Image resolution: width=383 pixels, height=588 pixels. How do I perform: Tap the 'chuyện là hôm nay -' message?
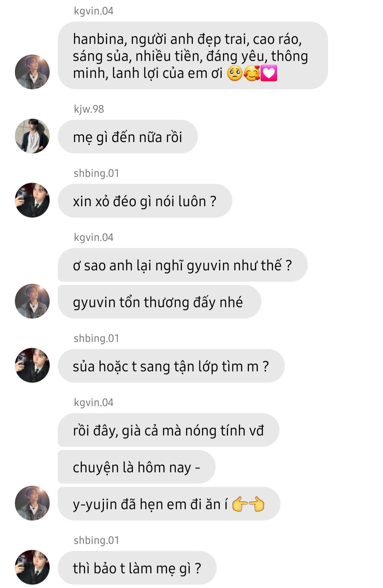tap(137, 467)
